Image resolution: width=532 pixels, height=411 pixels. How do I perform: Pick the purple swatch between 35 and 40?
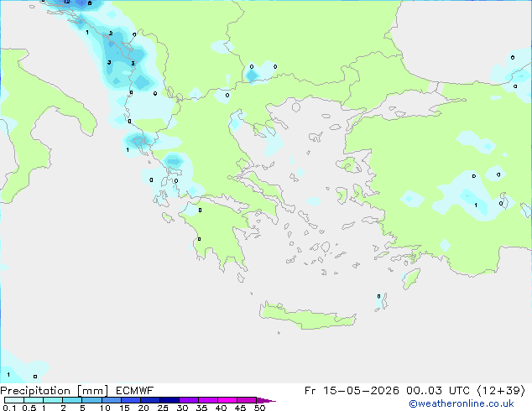click(207, 400)
